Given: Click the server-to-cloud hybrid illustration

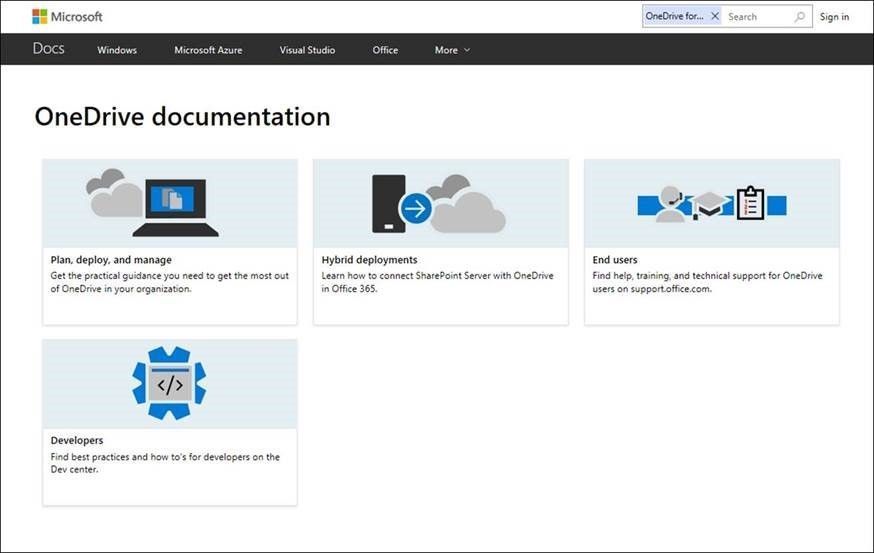Looking at the screenshot, I should pyautogui.click(x=440, y=204).
